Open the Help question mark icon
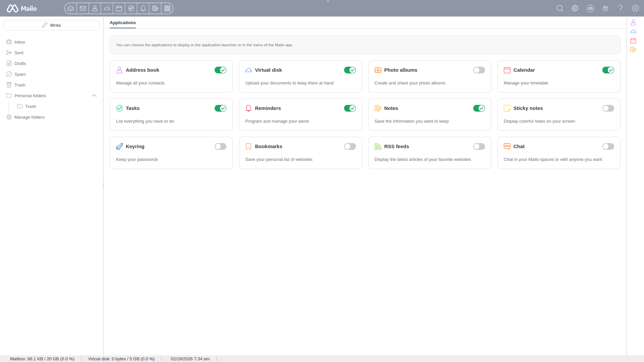This screenshot has height=362, width=644. 620,8
